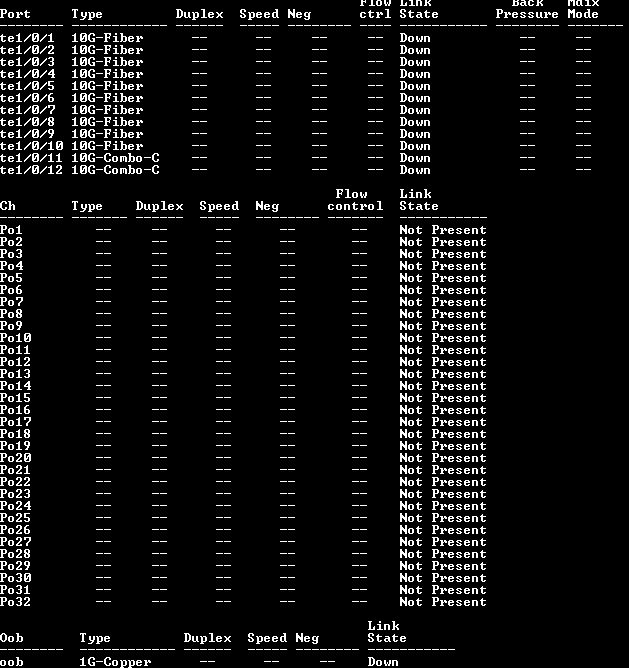Click the Port column header
The height and width of the screenshot is (668, 629).
pyautogui.click(x=15, y=14)
